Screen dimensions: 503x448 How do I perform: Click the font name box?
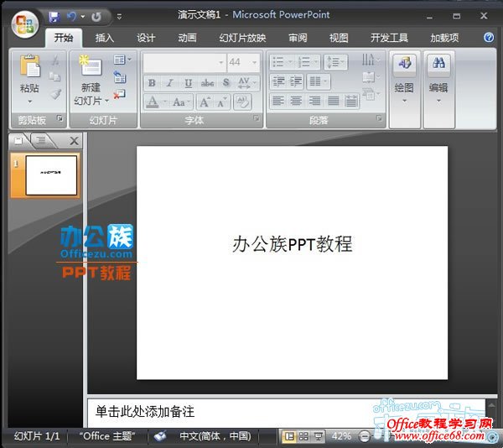click(x=184, y=62)
